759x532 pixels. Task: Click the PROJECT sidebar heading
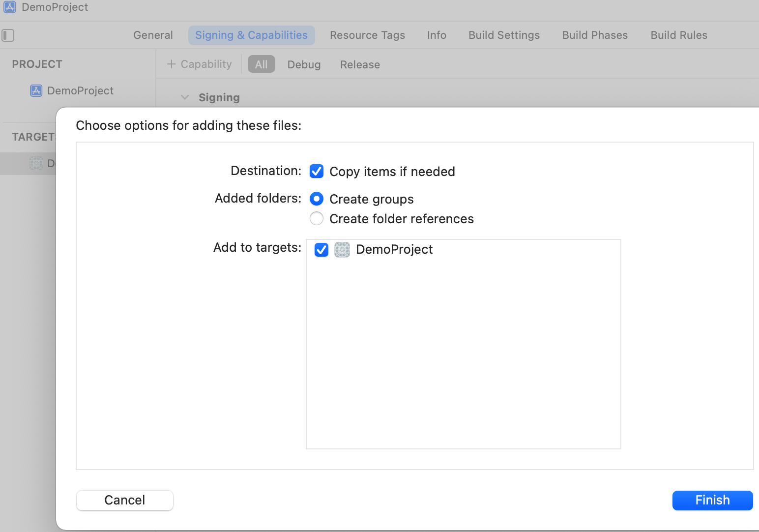(37, 64)
